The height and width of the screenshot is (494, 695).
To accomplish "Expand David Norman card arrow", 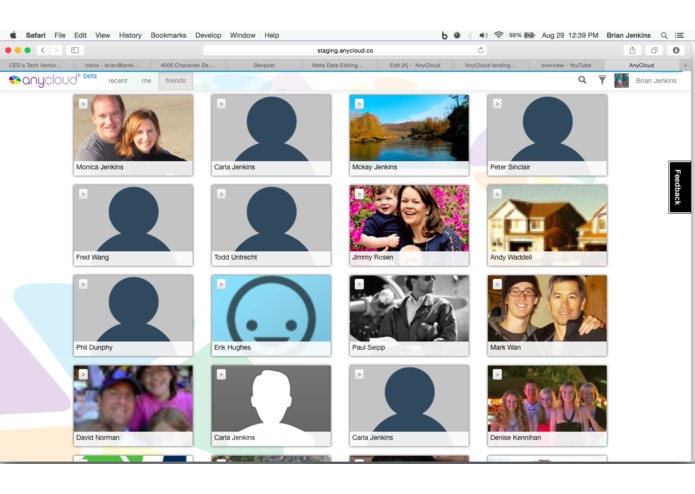I will tap(83, 374).
